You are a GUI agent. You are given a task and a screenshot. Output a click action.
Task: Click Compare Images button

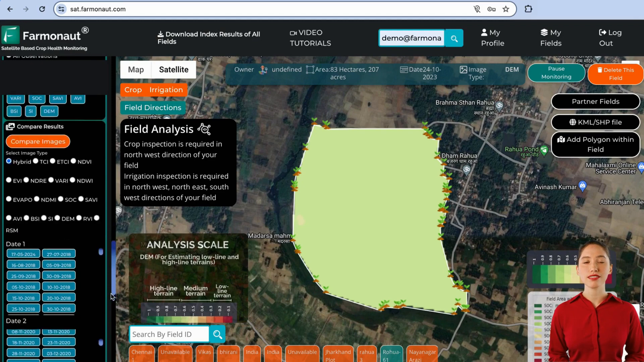coord(38,141)
